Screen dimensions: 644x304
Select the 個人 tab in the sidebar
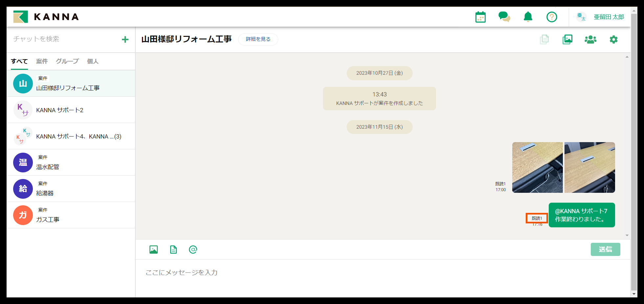click(93, 61)
